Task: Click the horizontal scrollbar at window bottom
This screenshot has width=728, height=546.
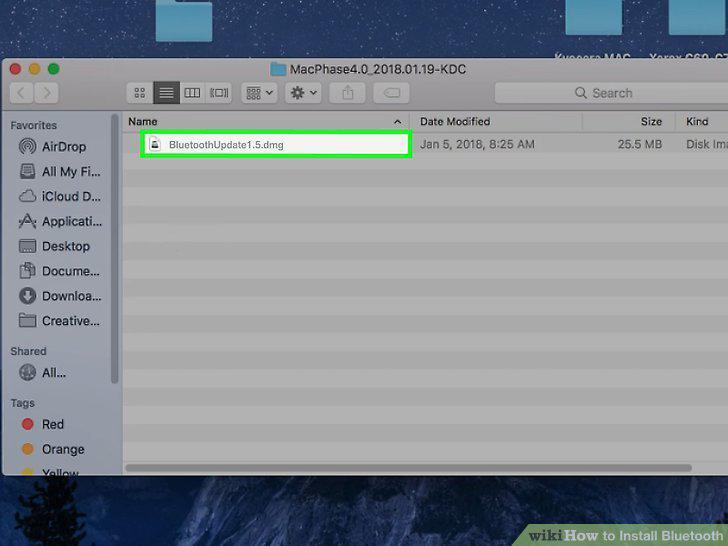Action: [409, 468]
